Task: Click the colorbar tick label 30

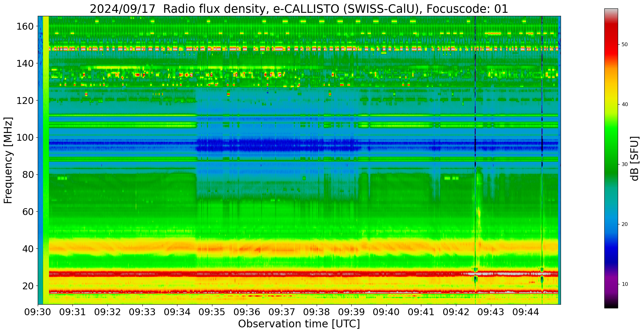Action: click(x=625, y=164)
